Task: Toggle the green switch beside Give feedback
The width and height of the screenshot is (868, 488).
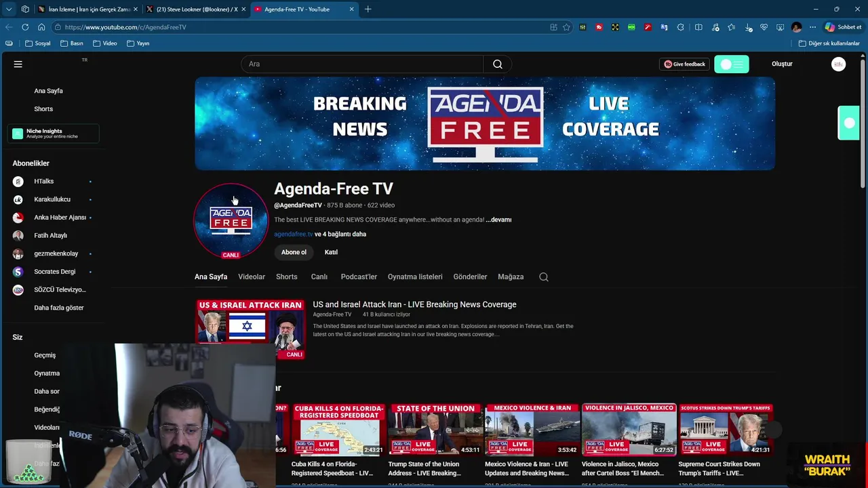Action: [x=732, y=64]
